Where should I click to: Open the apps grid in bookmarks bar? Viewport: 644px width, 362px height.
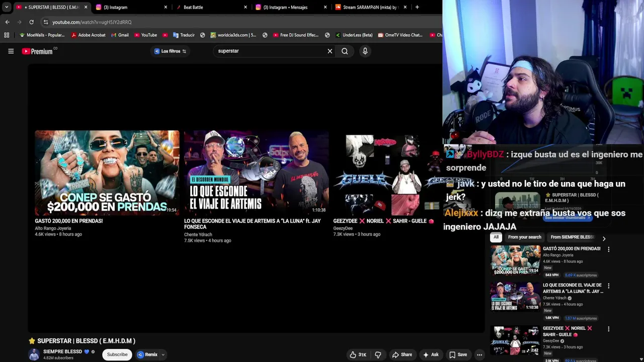coord(7,35)
